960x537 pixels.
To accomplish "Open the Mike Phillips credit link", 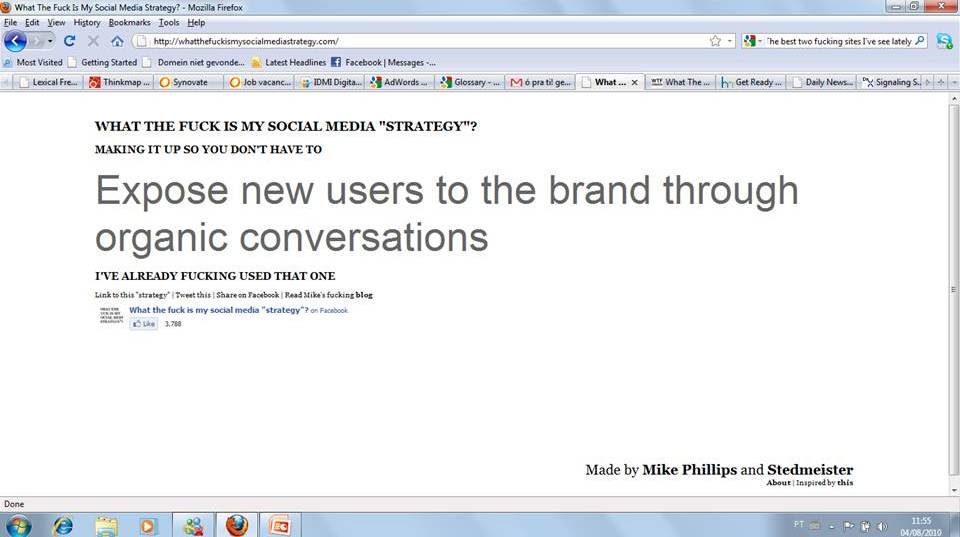I will (689, 470).
